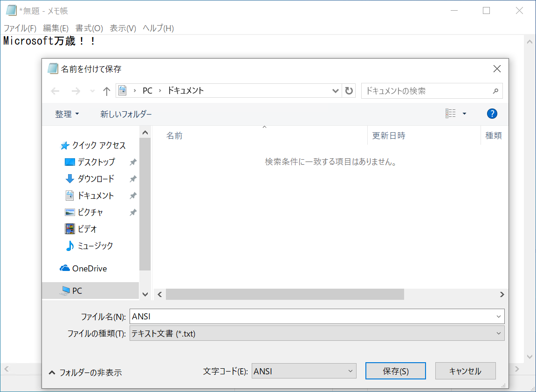This screenshot has width=536, height=392.
Task: Click the document icon in address bar
Action: click(123, 90)
